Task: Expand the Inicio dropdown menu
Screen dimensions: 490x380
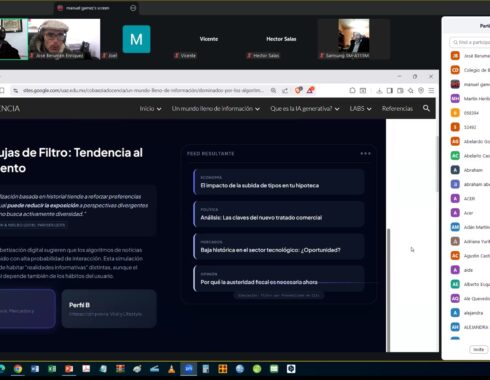Action: (150, 109)
